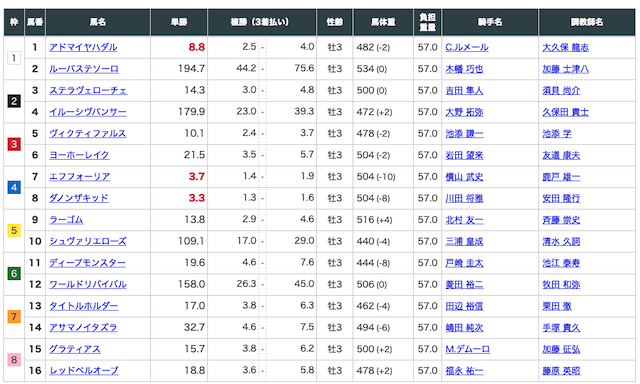This screenshot has height=384, width=640.
Task: Open jockey 田辺 裕信 profile link
Action: pos(464,306)
